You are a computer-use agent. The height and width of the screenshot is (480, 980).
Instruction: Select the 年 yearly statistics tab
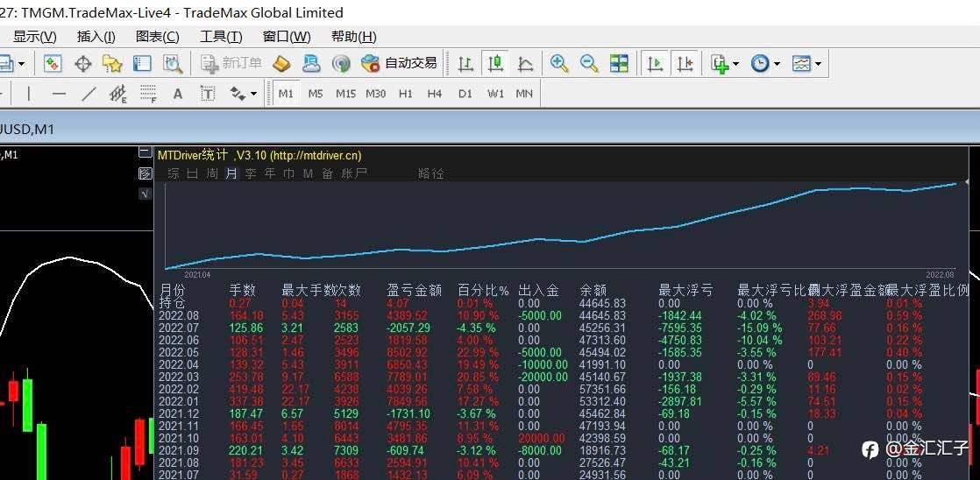pyautogui.click(x=270, y=173)
